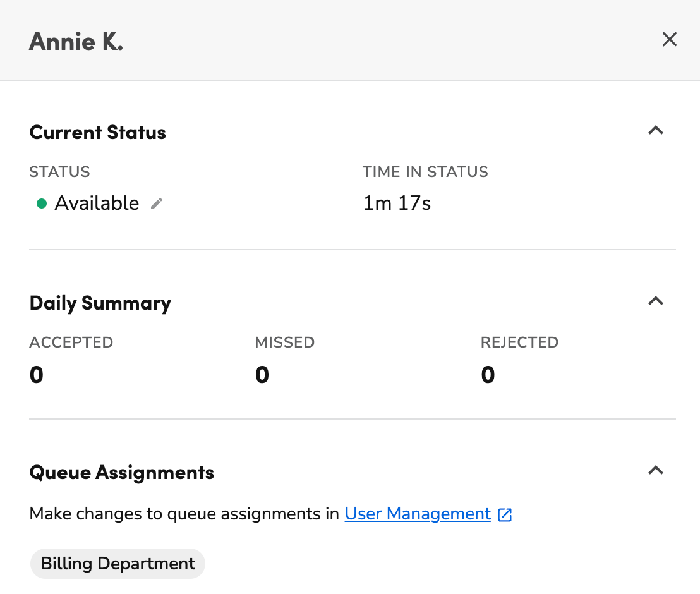
Task: Click the Queue Assignments heading
Action: [x=122, y=473]
